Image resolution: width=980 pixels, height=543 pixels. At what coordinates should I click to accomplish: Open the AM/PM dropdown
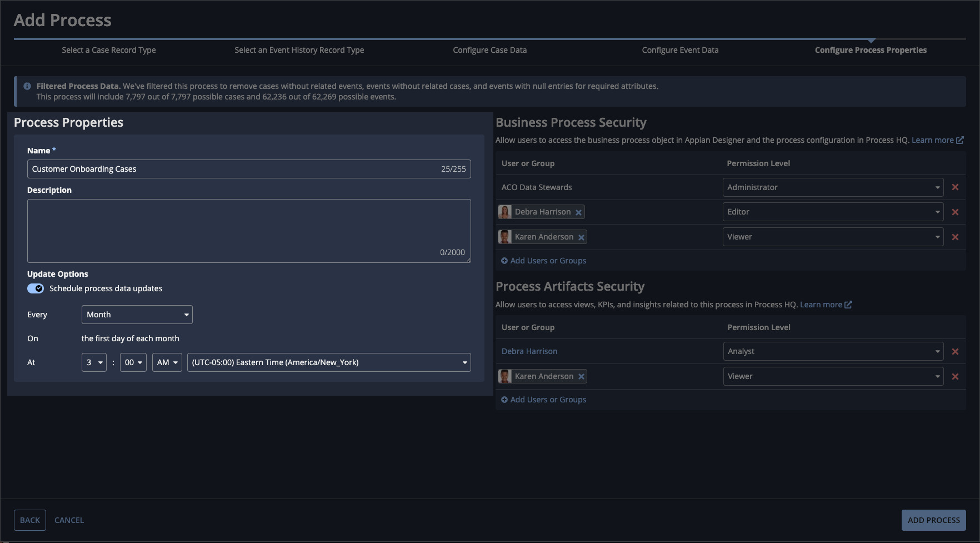[x=167, y=362]
